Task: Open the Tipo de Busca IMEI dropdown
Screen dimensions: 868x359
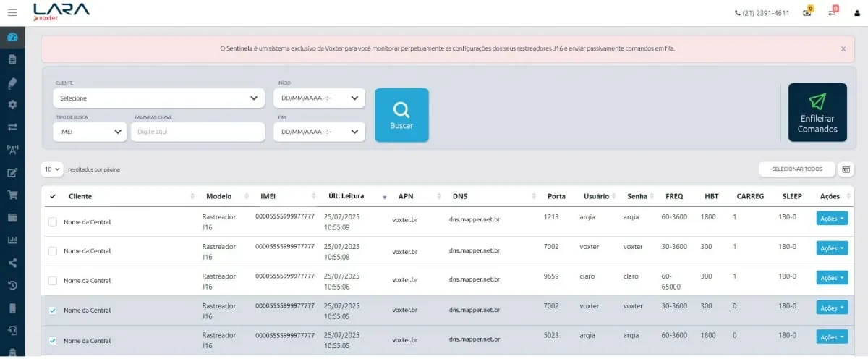Action: click(x=90, y=132)
